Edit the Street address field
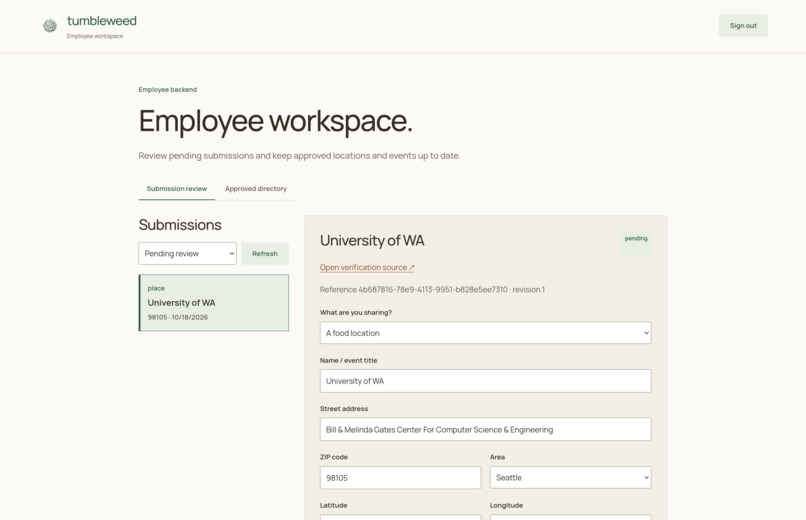The image size is (806, 520). [x=485, y=429]
